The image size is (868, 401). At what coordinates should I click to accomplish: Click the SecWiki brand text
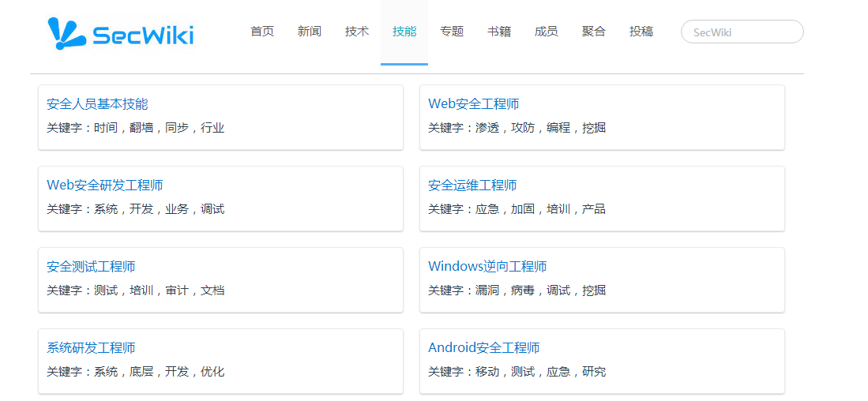tap(143, 36)
